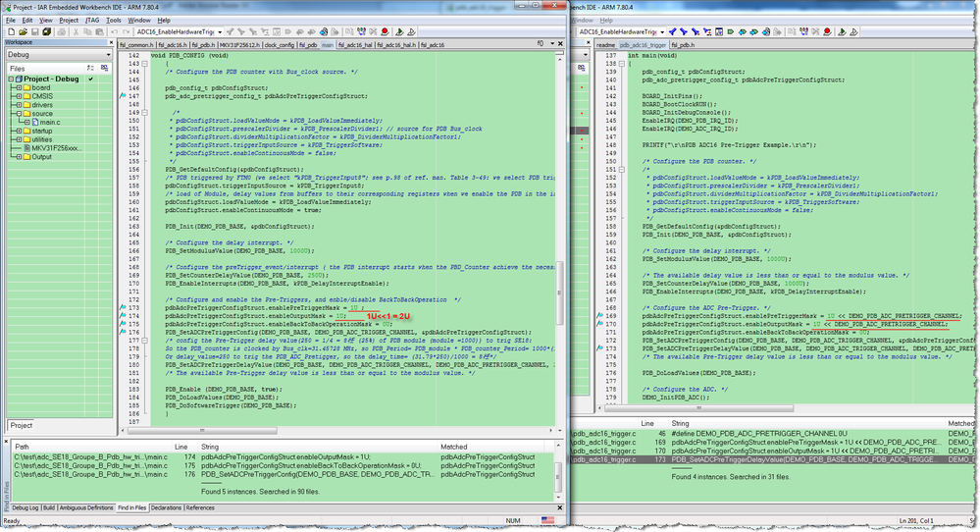
Task: Click the Toggle Breakpoint red dot, right window
Action: tap(827, 31)
